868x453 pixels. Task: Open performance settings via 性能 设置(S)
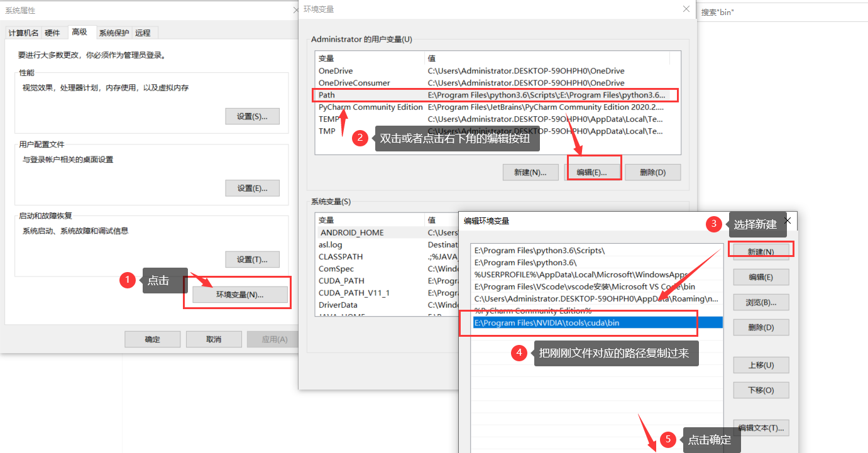pos(252,116)
